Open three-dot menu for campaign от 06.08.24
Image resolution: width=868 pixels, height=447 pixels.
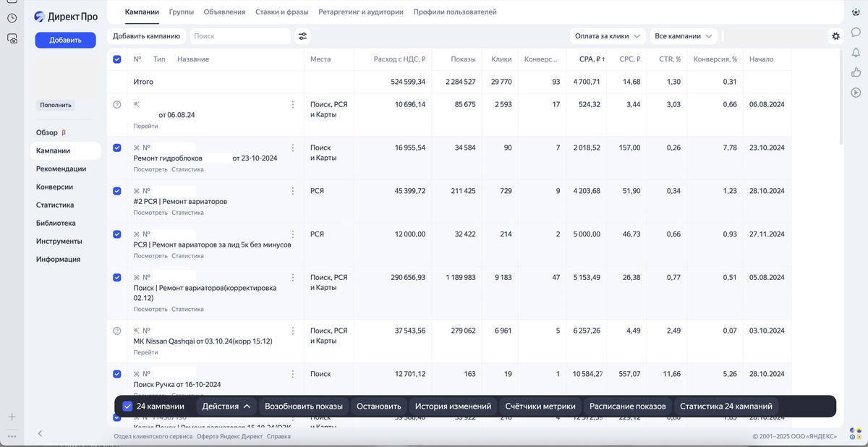293,104
